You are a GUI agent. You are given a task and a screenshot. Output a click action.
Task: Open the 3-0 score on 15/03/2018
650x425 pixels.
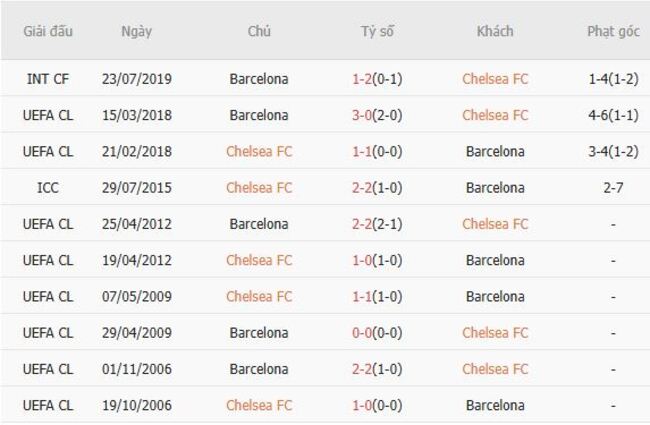(364, 115)
